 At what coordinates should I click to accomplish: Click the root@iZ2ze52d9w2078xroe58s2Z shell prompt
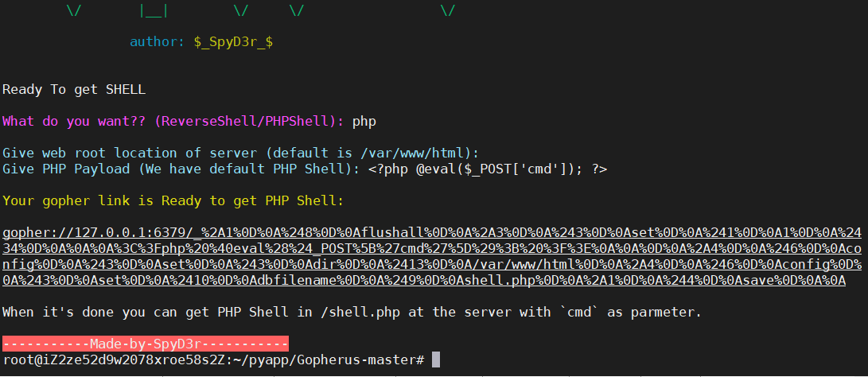click(213, 360)
